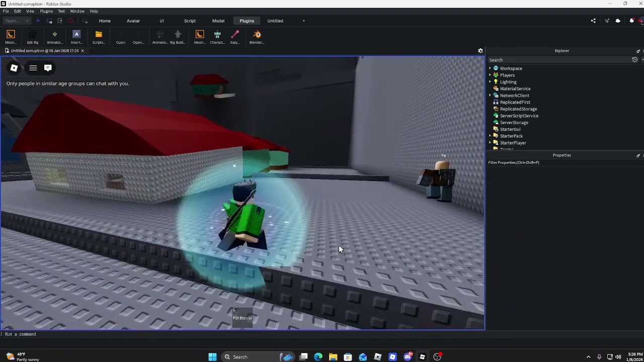Open the Window menu

(x=77, y=11)
